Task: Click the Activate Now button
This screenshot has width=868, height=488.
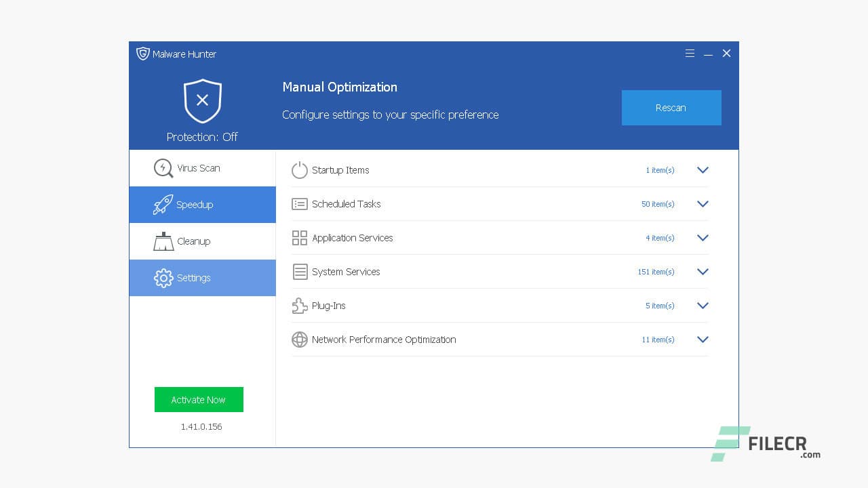Action: (199, 400)
